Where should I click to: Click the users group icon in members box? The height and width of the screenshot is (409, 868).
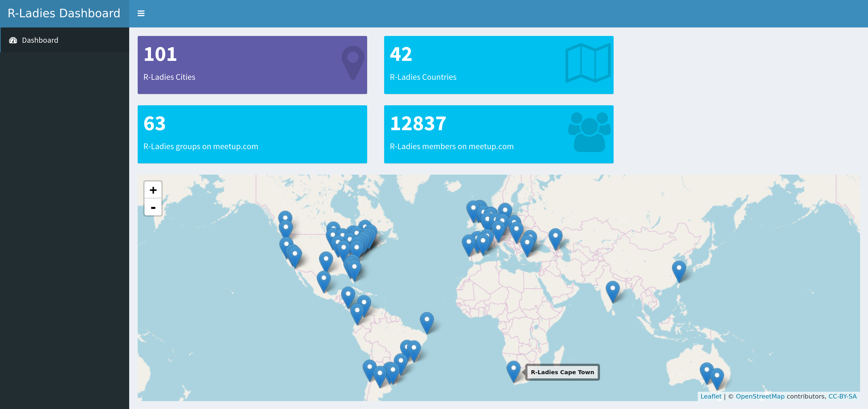(589, 132)
